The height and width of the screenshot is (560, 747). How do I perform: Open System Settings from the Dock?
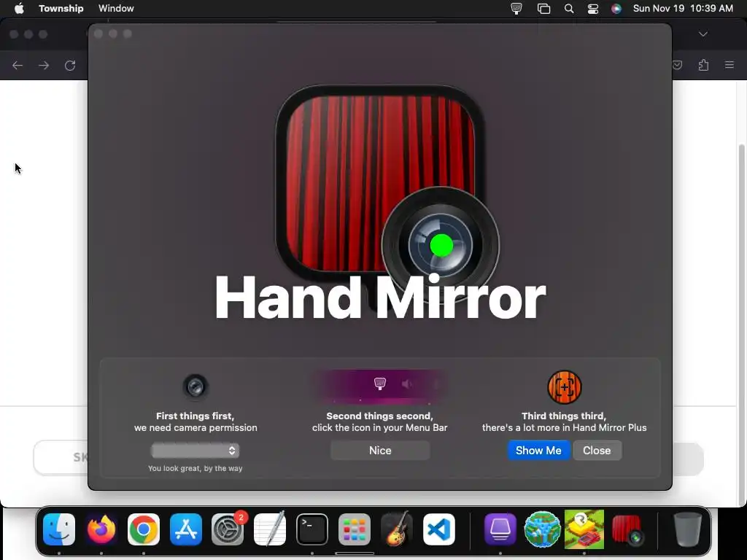[x=228, y=529]
